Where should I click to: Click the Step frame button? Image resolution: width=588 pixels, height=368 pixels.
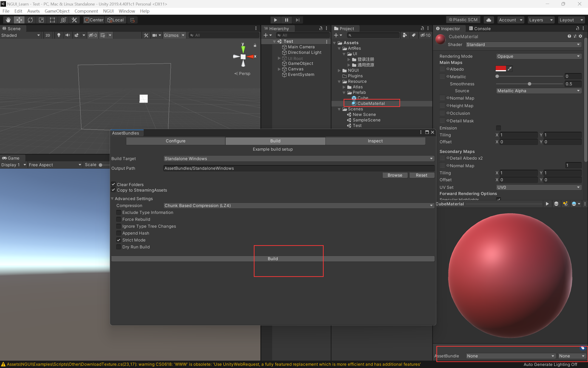point(297,20)
